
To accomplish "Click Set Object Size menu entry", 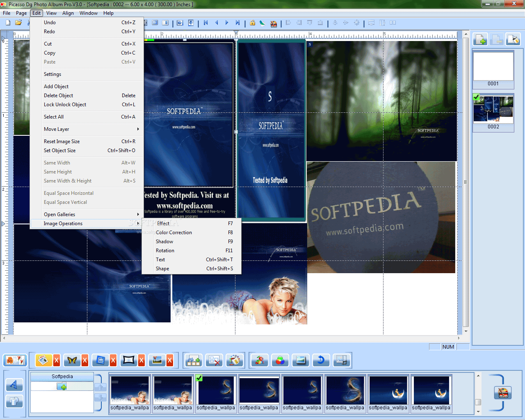I will point(87,151).
